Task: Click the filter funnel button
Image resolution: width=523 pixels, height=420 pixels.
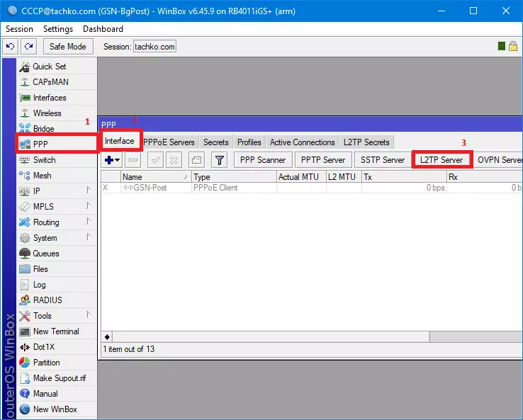Action: tap(220, 160)
